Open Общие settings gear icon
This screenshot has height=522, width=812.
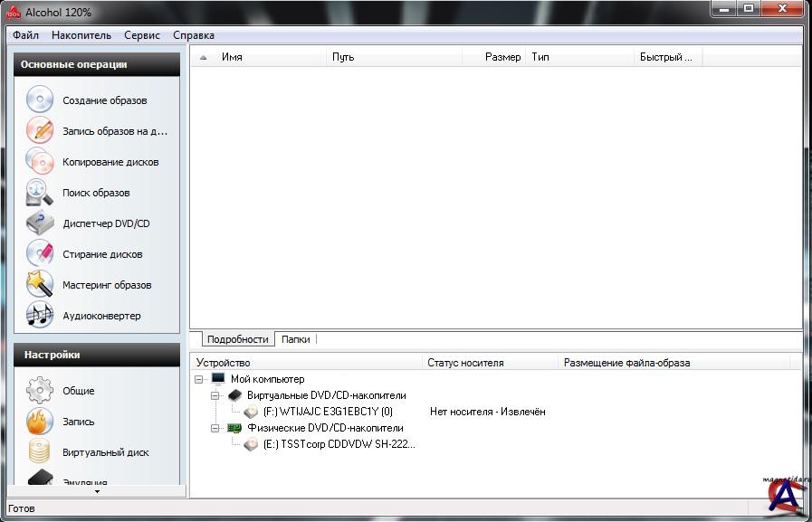pyautogui.click(x=40, y=391)
